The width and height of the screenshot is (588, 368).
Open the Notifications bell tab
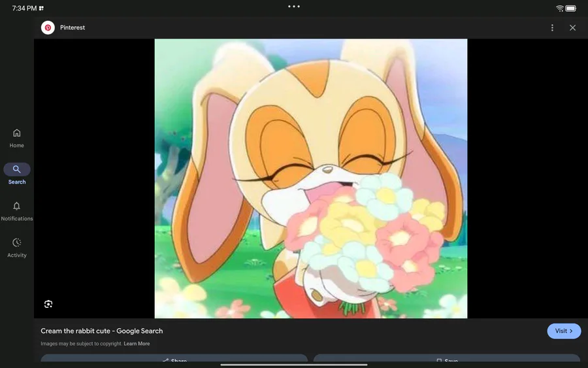pos(16,212)
